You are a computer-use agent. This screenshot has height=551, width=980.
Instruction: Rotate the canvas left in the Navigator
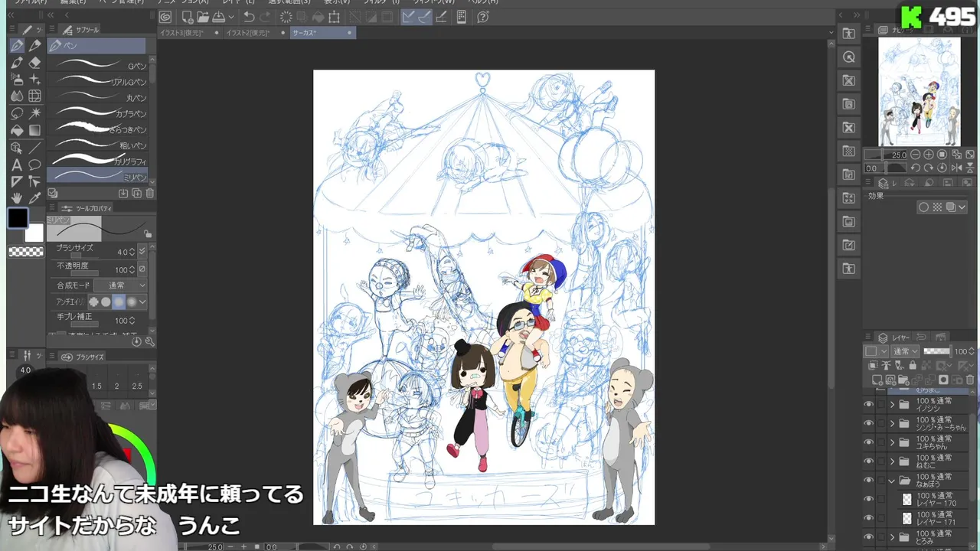[915, 168]
